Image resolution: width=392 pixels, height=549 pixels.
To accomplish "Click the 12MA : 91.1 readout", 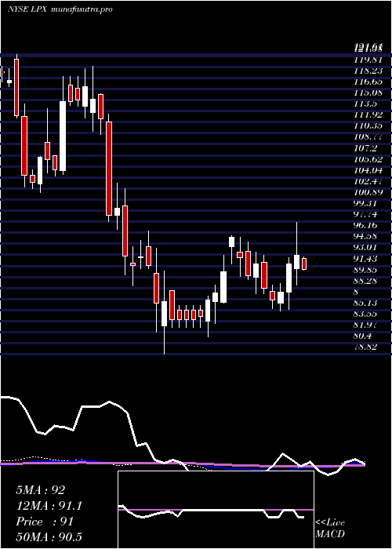I will click(x=49, y=506).
